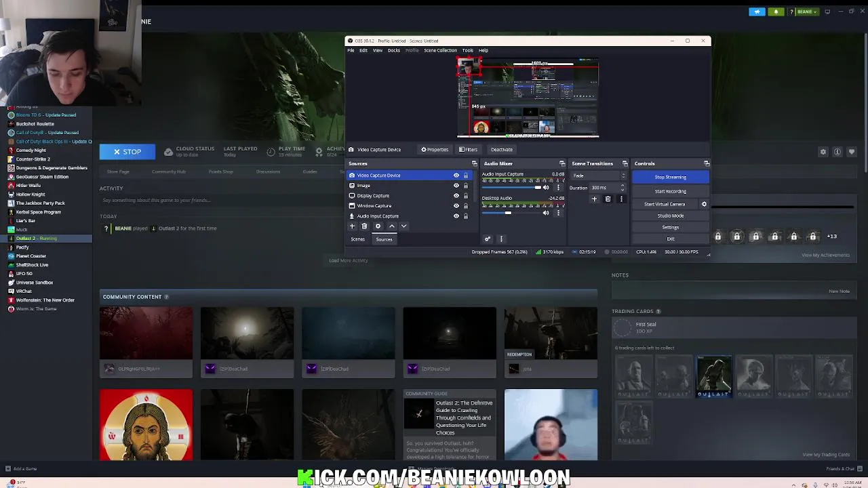Screen dimensions: 868x488
Task: Mute the Audio Input Capture speaker icon
Action: [x=546, y=188]
